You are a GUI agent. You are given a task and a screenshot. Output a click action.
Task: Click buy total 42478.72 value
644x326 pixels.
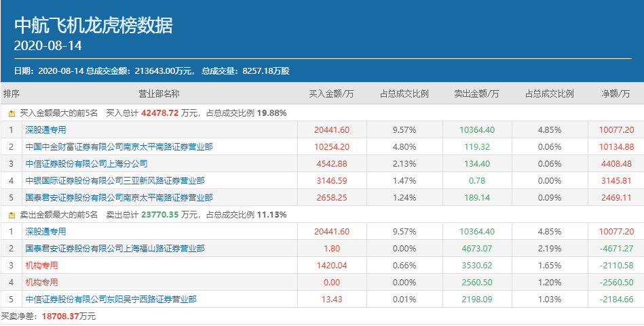(x=159, y=113)
